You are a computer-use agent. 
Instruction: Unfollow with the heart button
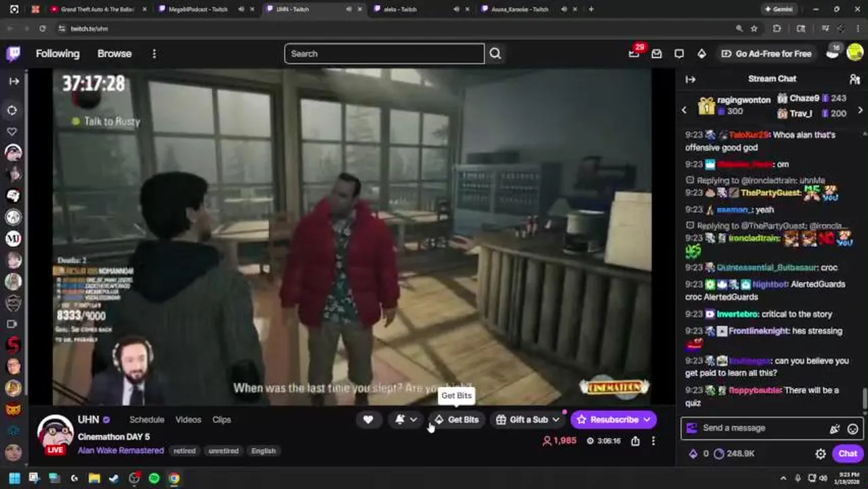click(367, 420)
